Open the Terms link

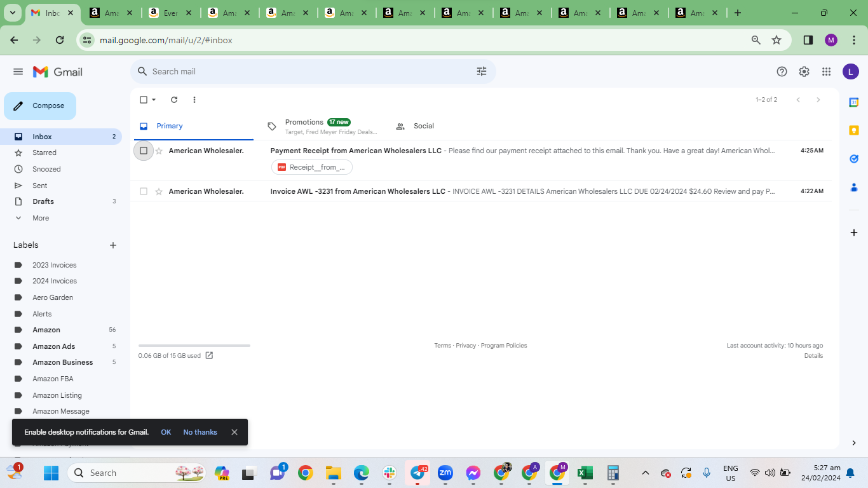[442, 346]
